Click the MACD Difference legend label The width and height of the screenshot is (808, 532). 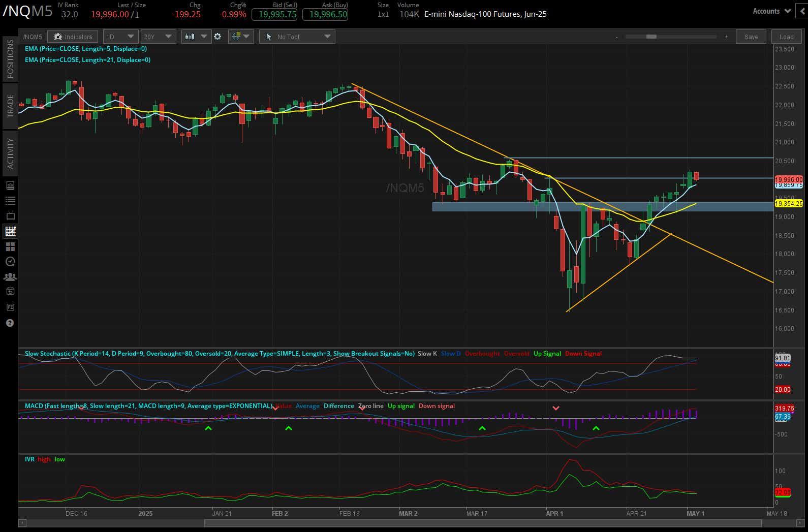[338, 406]
